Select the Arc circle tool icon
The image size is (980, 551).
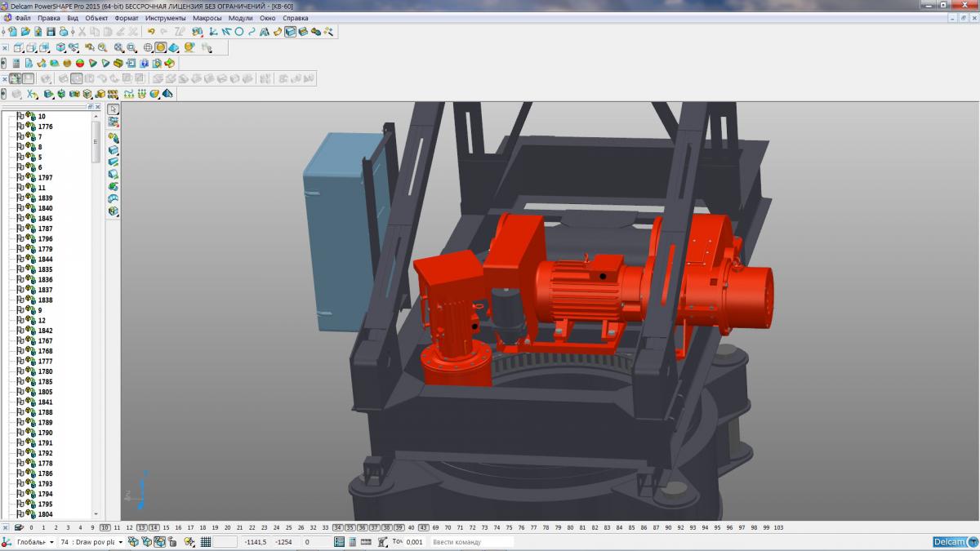coord(239,31)
